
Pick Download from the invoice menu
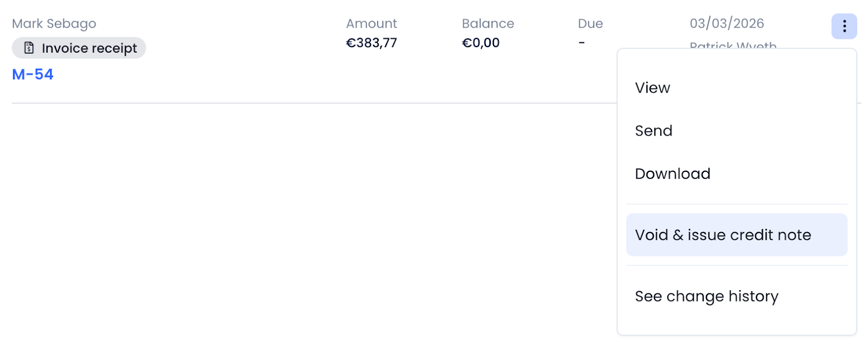coord(673,174)
